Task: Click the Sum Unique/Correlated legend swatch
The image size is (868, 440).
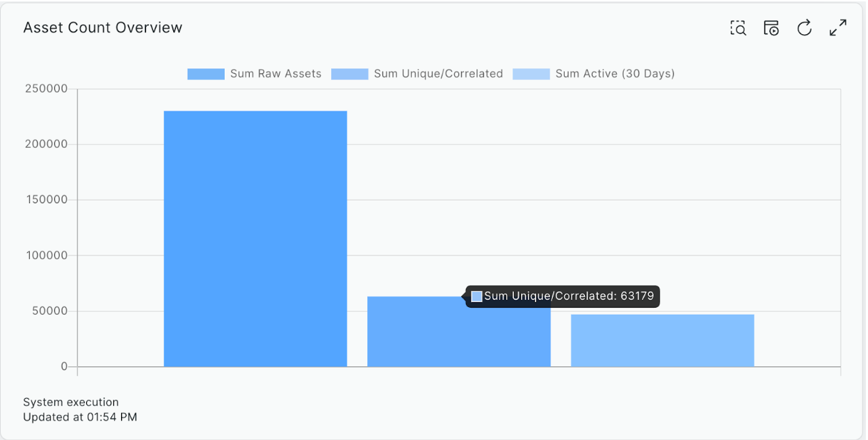Action: (349, 74)
